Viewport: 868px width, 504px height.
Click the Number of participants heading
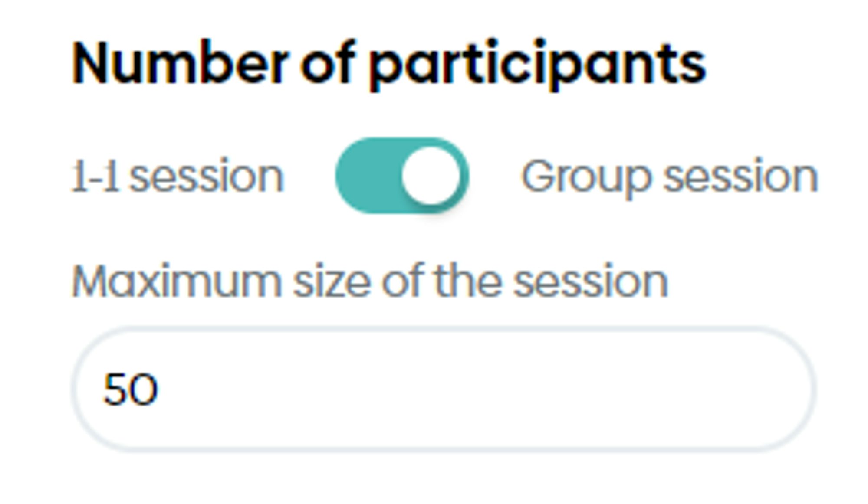388,64
